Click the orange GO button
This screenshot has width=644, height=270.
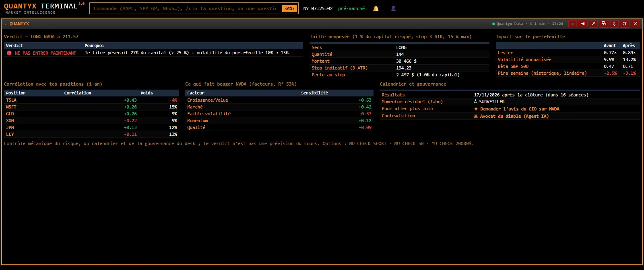pyautogui.click(x=290, y=8)
